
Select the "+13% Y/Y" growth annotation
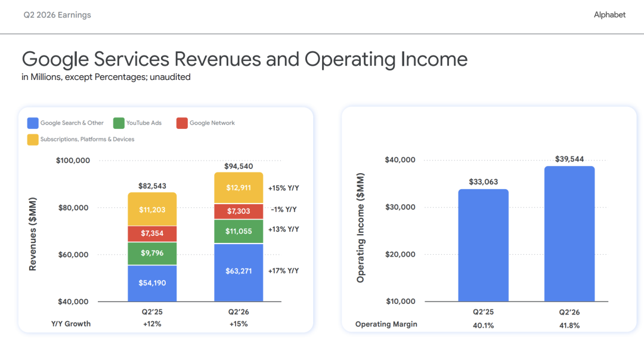pos(283,229)
